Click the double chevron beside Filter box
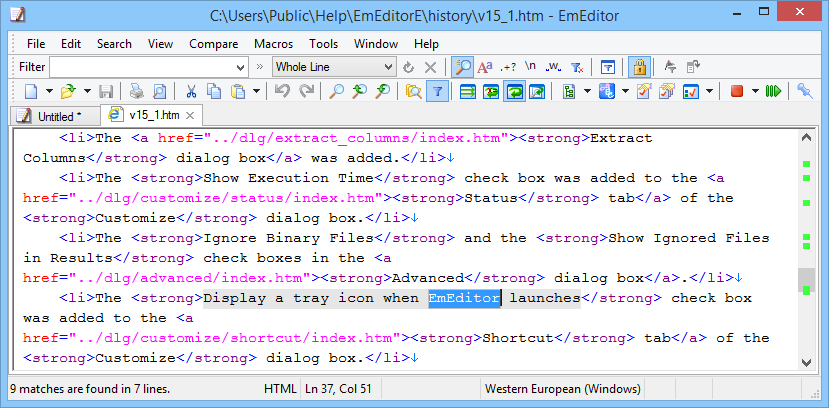This screenshot has width=829, height=408. [x=260, y=67]
